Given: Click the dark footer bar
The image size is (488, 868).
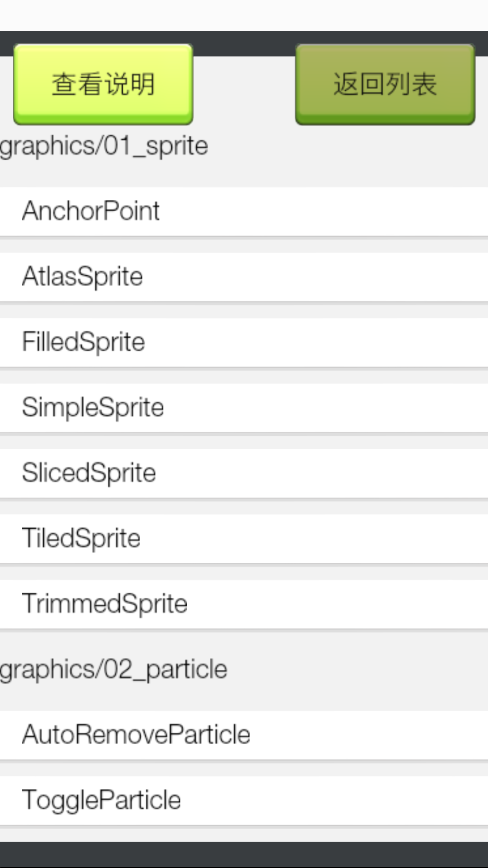Looking at the screenshot, I should tap(244, 854).
